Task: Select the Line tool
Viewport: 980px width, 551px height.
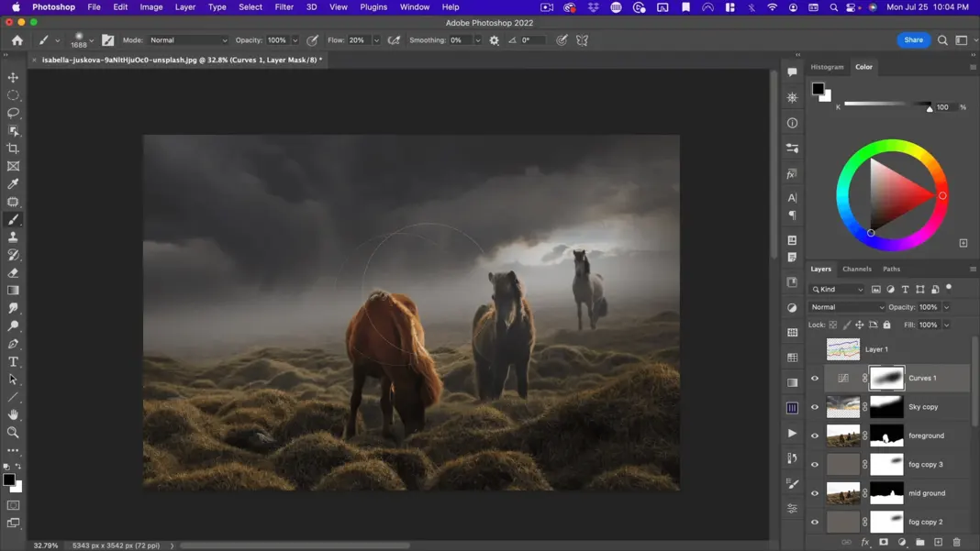Action: point(13,397)
